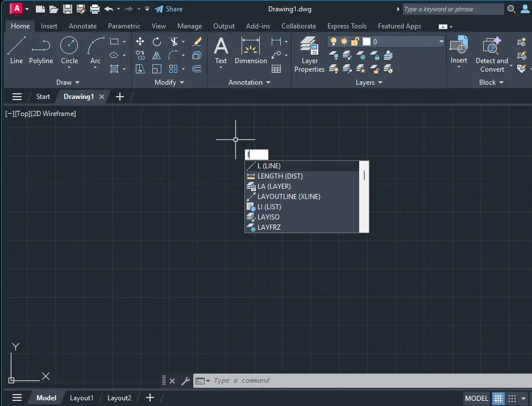Toggle snap mode in status bar
This screenshot has width=532, height=406.
pos(512,398)
